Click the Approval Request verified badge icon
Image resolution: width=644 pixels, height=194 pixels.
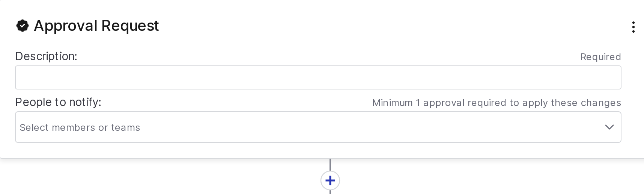click(23, 26)
